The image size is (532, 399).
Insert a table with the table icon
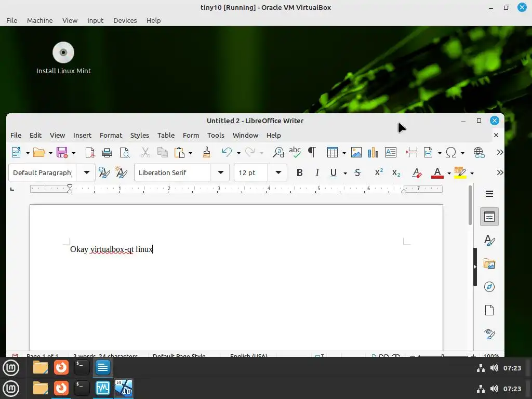click(332, 152)
